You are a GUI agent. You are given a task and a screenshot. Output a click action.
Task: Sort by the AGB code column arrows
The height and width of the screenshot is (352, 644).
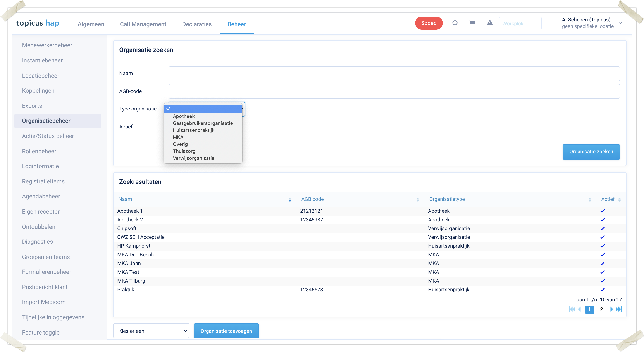pos(417,200)
